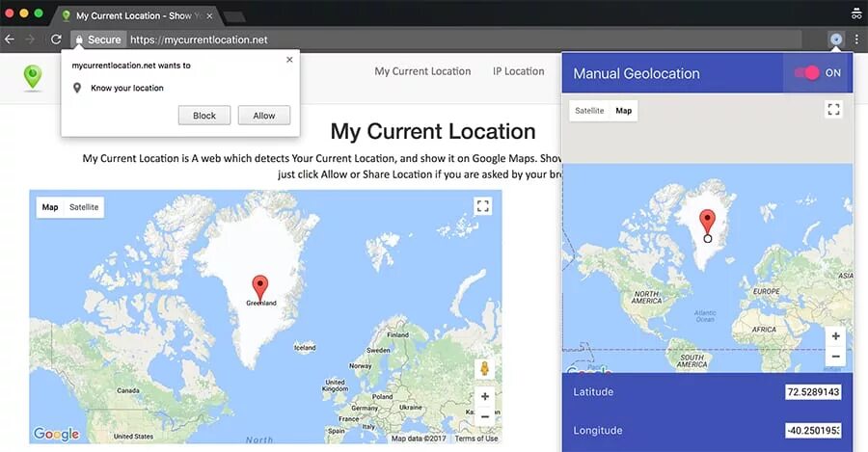Viewport: 868px width, 452px height.
Task: Click NORTH AMERICA label in extension map
Action: (646, 297)
